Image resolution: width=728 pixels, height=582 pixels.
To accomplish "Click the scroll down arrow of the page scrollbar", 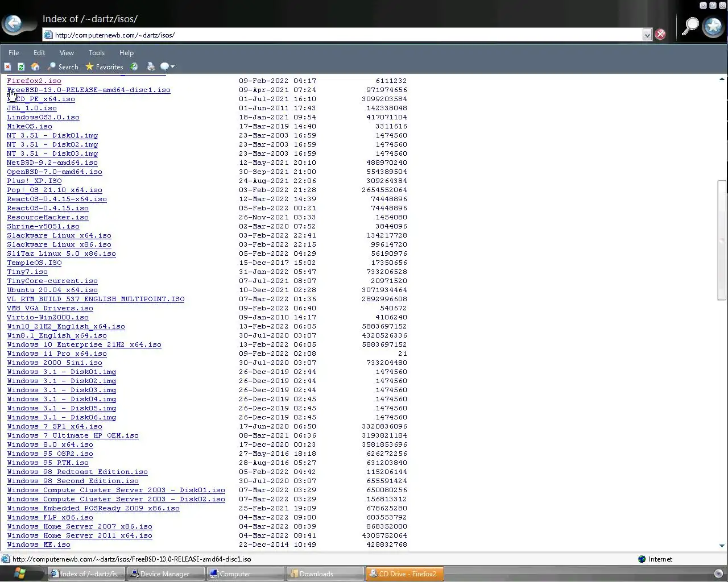I will pyautogui.click(x=722, y=546).
